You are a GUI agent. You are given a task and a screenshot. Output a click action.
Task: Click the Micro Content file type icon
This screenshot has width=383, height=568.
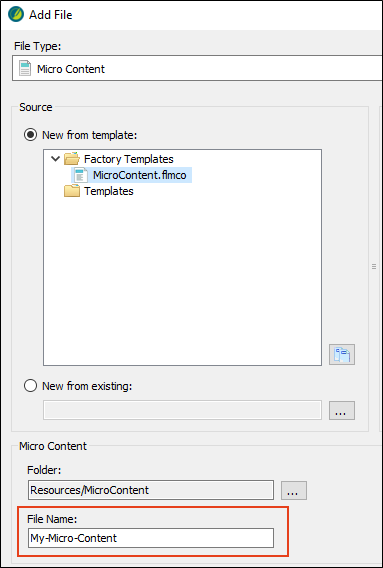coord(25,68)
